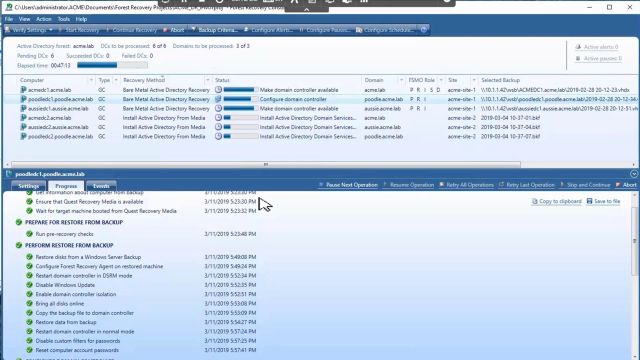Screen dimensions: 640x360
Task: Copy progress log to clipboard
Action: [557, 201]
